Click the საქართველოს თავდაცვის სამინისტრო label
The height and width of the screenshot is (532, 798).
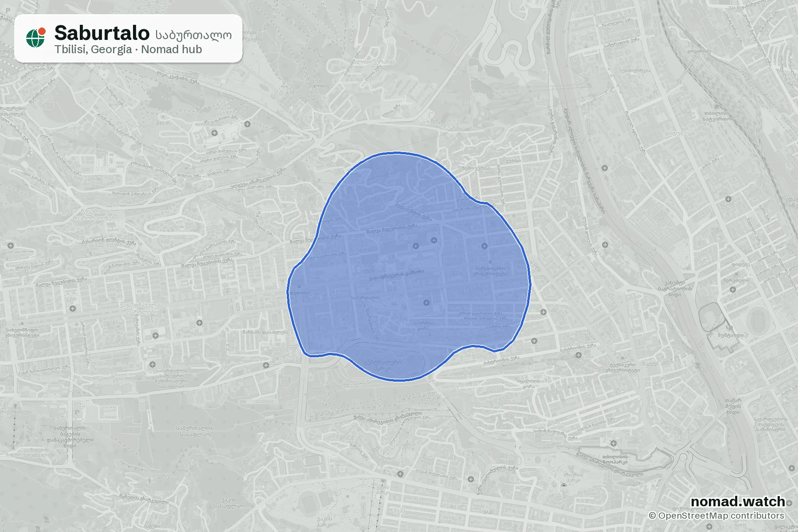point(771,424)
